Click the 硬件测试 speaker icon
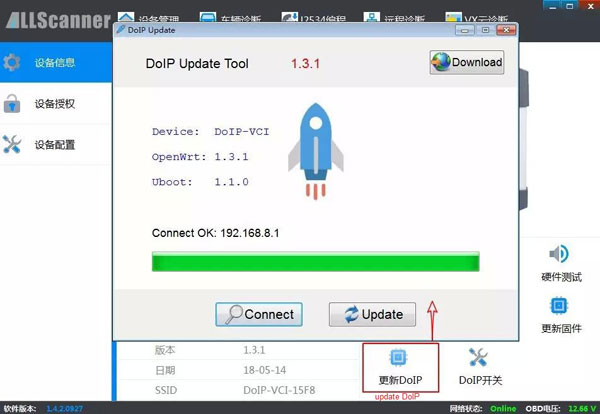Viewport: 600px width, 414px height. [x=559, y=254]
